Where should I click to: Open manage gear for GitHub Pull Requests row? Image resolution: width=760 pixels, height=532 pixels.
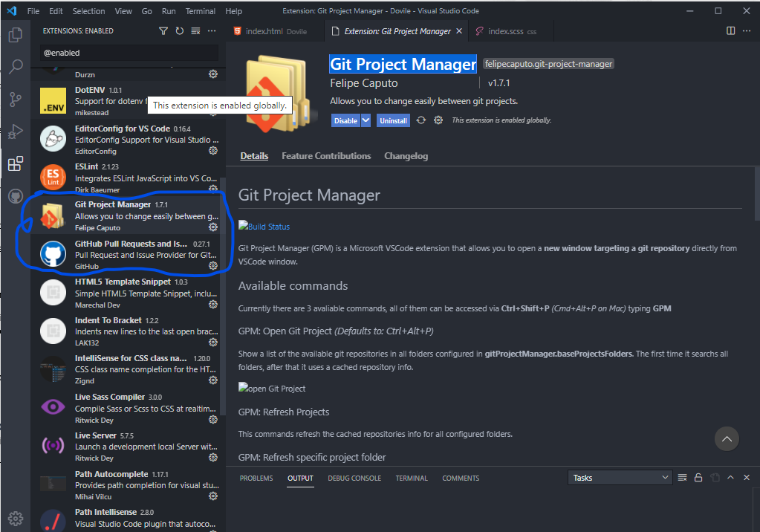click(x=212, y=266)
